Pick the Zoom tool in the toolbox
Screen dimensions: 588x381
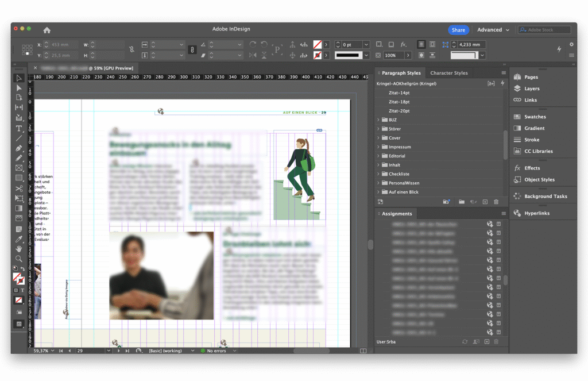[19, 259]
